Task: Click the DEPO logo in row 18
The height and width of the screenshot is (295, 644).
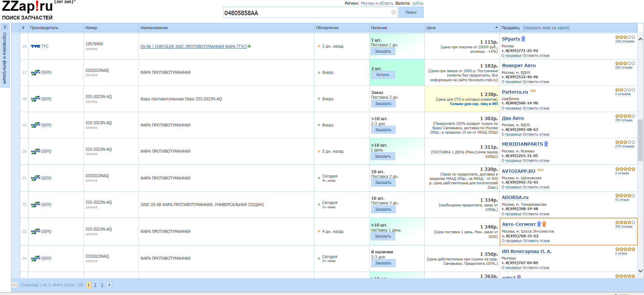Action: 36,99
